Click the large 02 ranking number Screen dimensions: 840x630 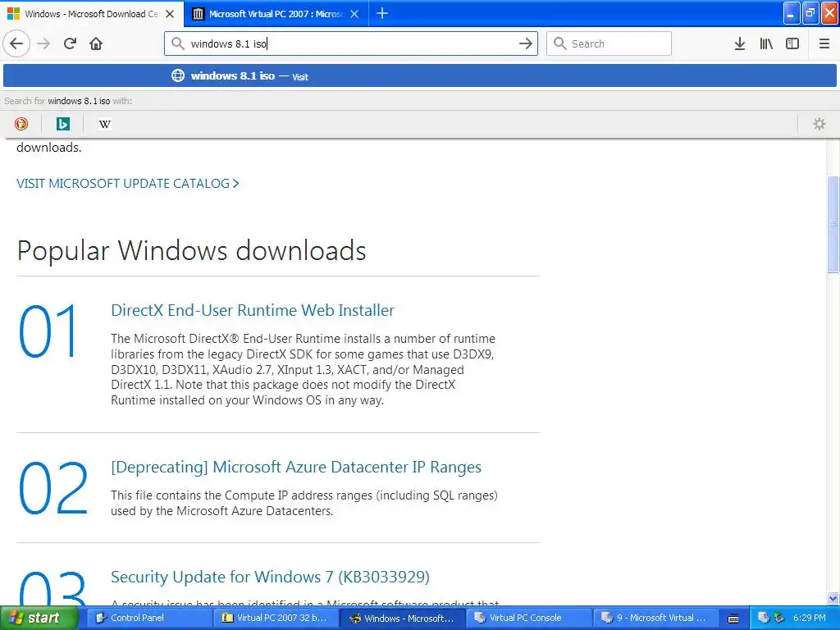[x=53, y=487]
